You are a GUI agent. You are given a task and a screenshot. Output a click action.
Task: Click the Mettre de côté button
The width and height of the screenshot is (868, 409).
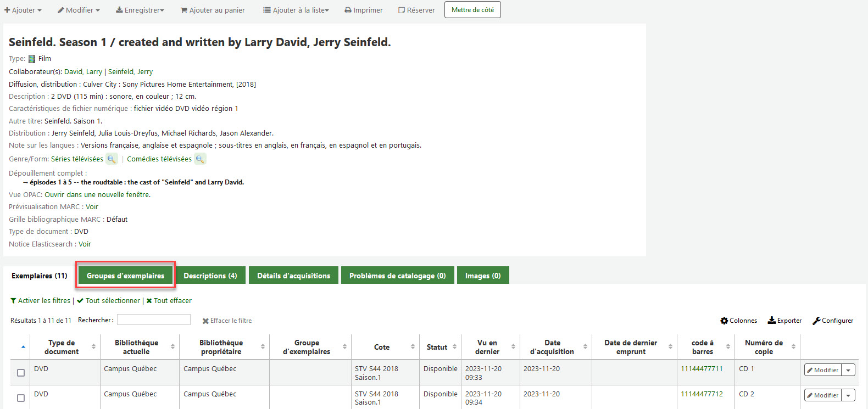472,10
